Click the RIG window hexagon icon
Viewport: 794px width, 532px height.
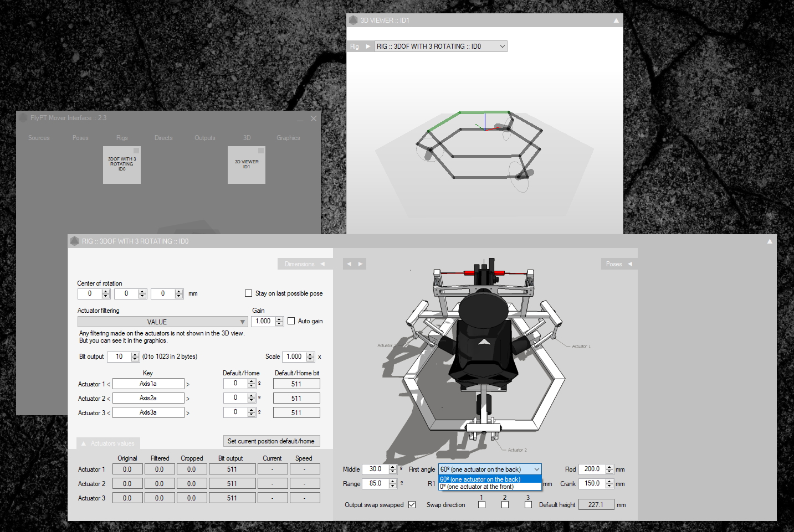(x=74, y=241)
